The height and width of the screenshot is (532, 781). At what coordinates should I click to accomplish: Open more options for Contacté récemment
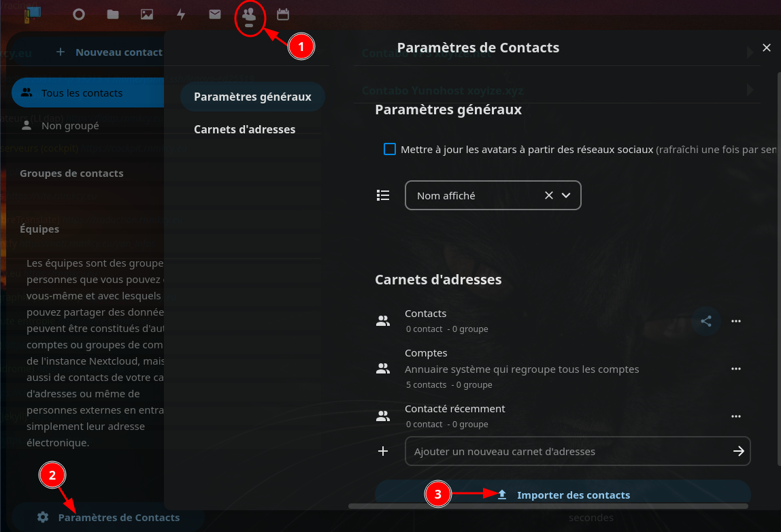735,416
